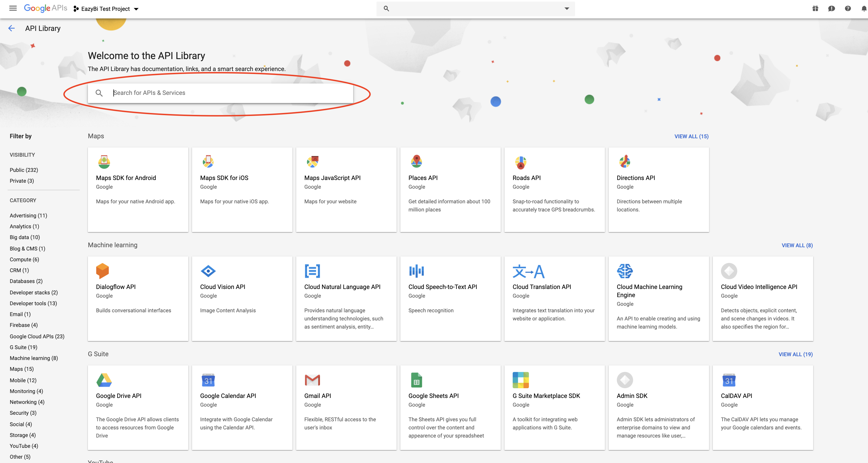The height and width of the screenshot is (463, 868).
Task: Filter by Private visibility
Action: pos(22,181)
